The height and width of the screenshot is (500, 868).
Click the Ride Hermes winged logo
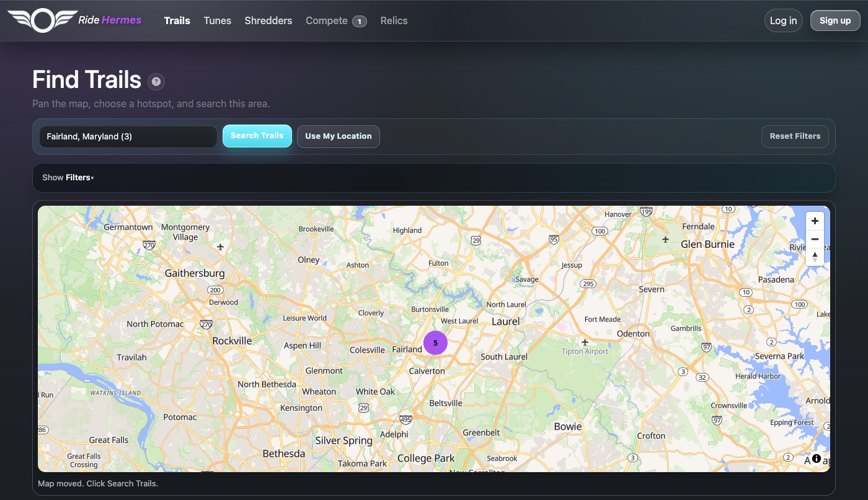42,20
